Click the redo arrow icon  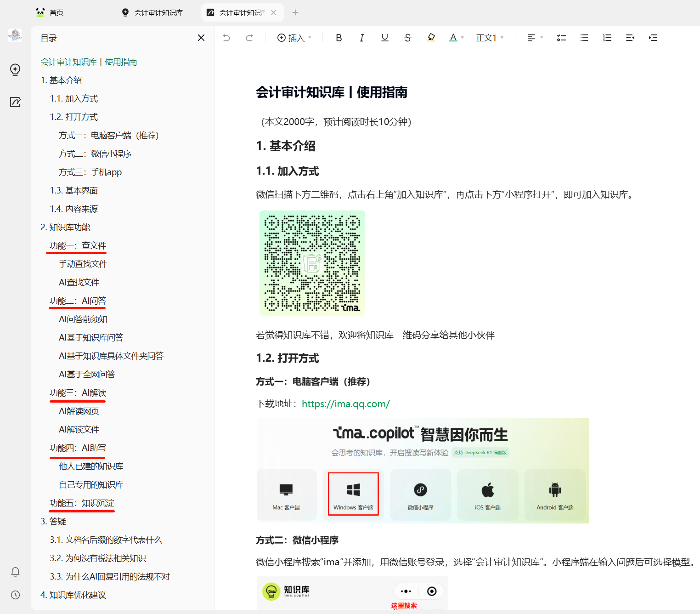click(x=249, y=38)
